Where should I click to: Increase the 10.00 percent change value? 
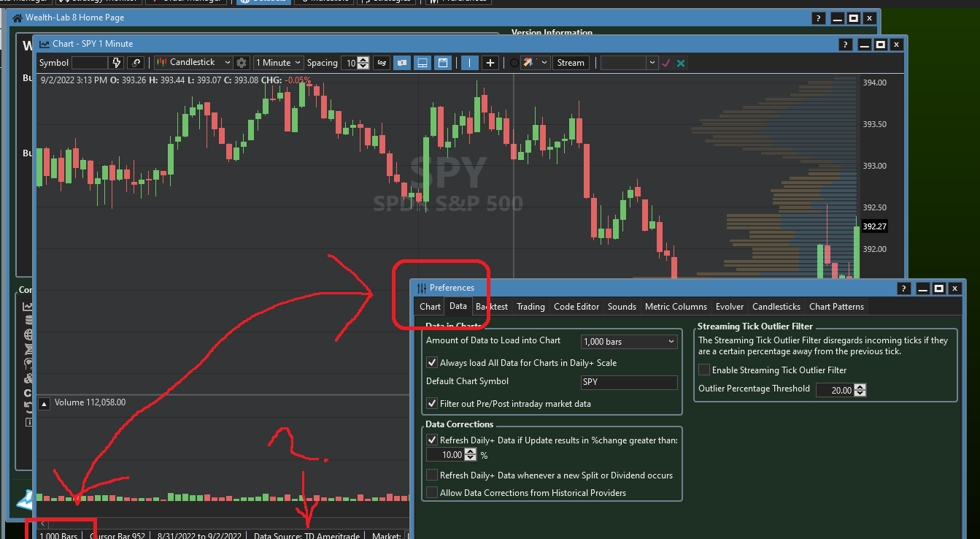(471, 451)
